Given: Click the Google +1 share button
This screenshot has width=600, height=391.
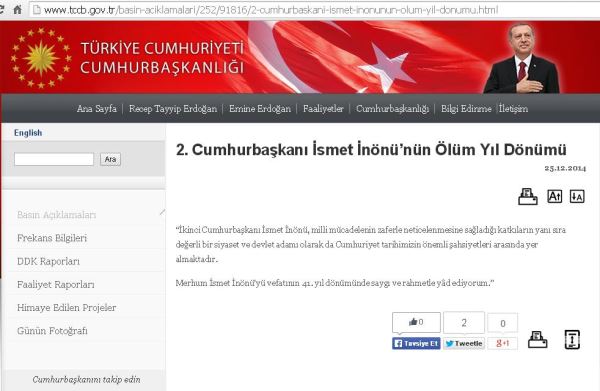Looking at the screenshot, I should point(502,344).
